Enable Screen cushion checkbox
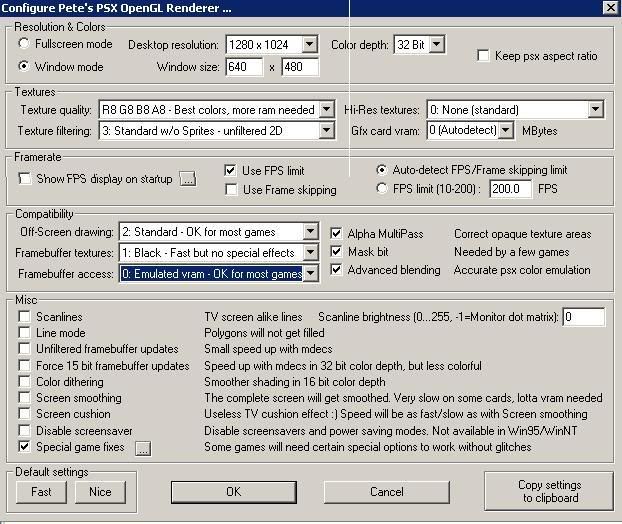 (x=24, y=414)
